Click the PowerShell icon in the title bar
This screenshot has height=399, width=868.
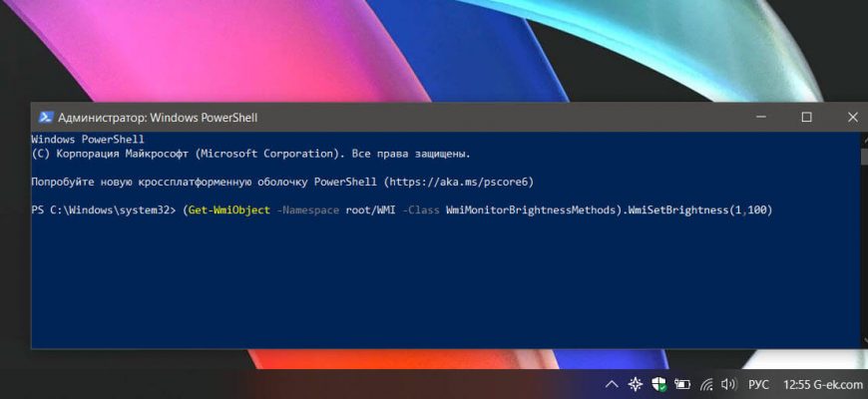pos(45,118)
